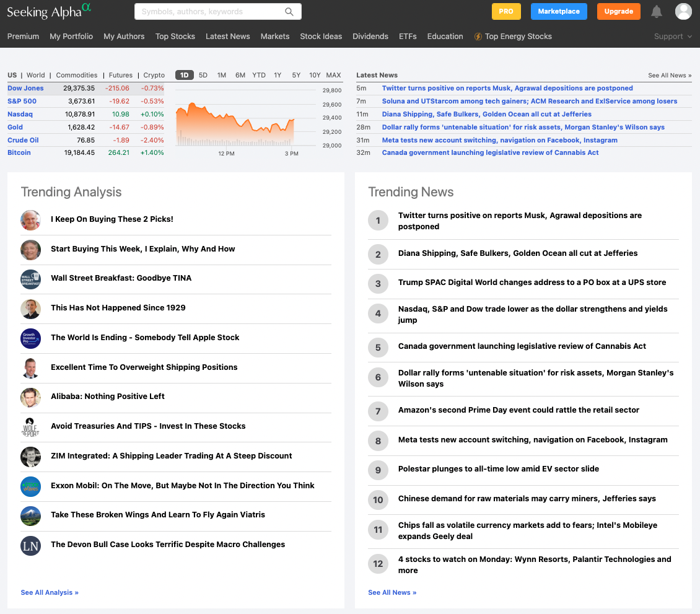The width and height of the screenshot is (700, 614).
Task: Open See All Analysis link
Action: (x=50, y=592)
